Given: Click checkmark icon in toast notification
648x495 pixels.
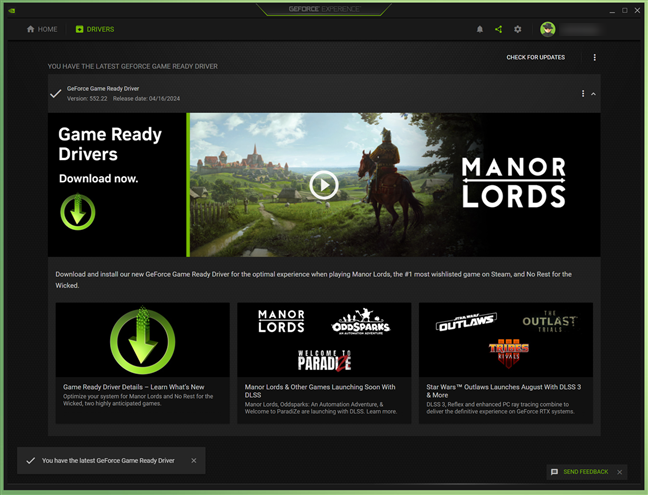Looking at the screenshot, I should (31, 460).
